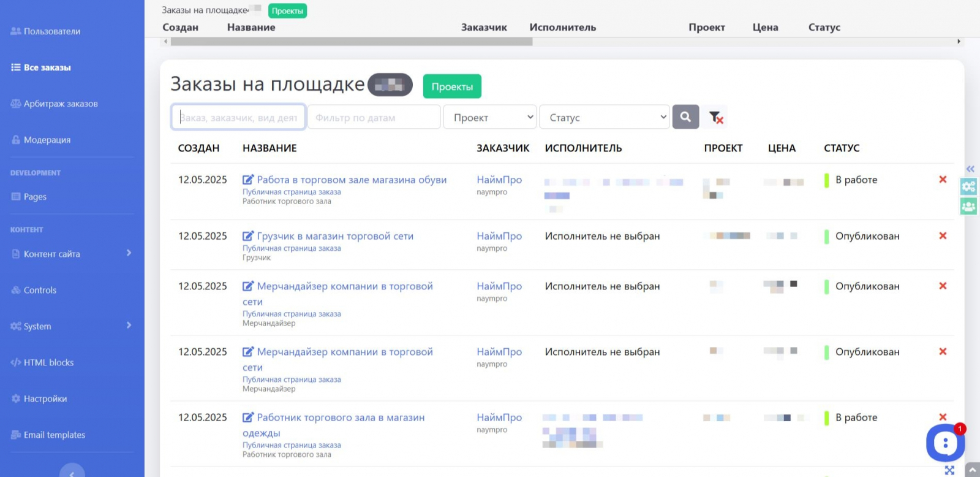
Task: Expand the Контент сайта submenu chevron
Action: coord(129,253)
